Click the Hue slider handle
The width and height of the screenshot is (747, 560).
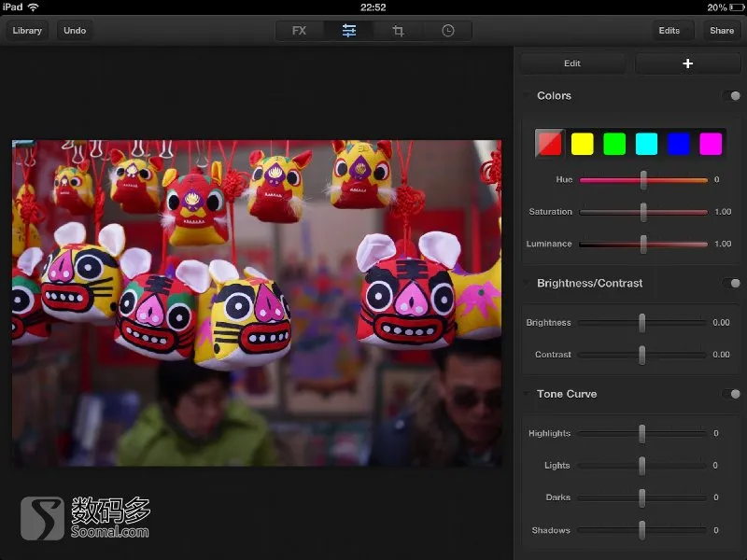click(643, 180)
